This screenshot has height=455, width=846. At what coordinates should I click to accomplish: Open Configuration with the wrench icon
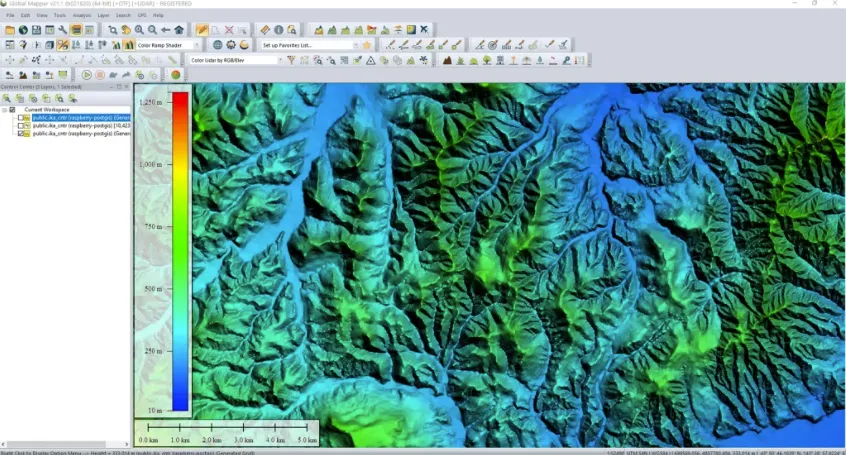pos(62,30)
